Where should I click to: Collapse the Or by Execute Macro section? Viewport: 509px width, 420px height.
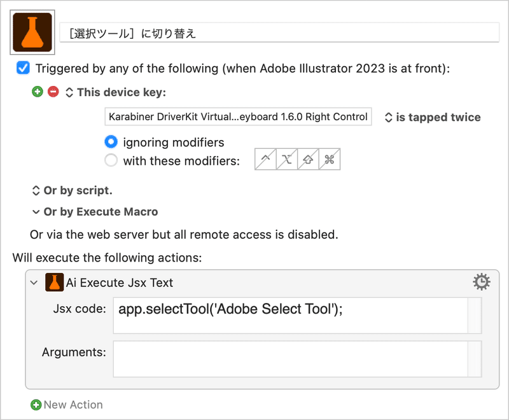[x=36, y=212]
